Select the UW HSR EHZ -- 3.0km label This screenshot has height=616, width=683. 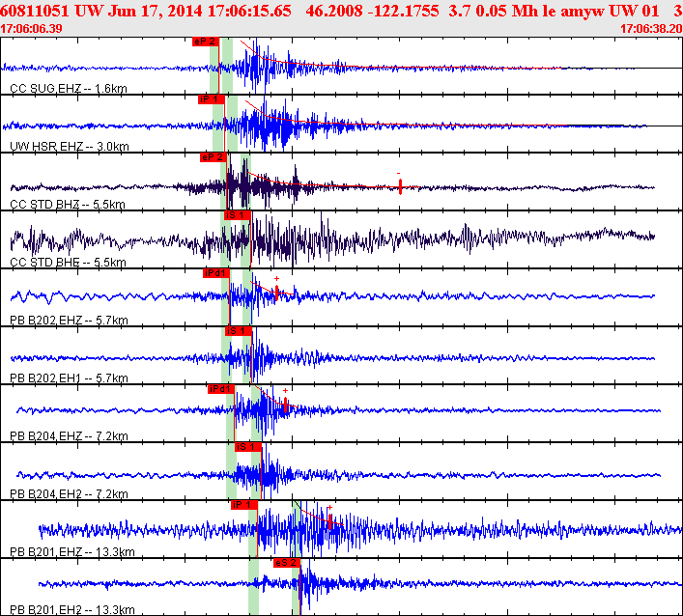[x=70, y=147]
